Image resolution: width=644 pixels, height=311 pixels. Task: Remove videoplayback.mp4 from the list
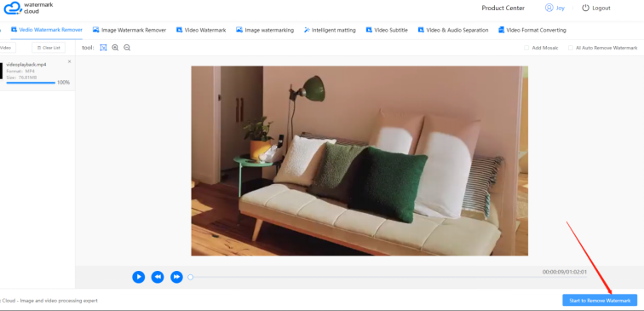pyautogui.click(x=69, y=61)
